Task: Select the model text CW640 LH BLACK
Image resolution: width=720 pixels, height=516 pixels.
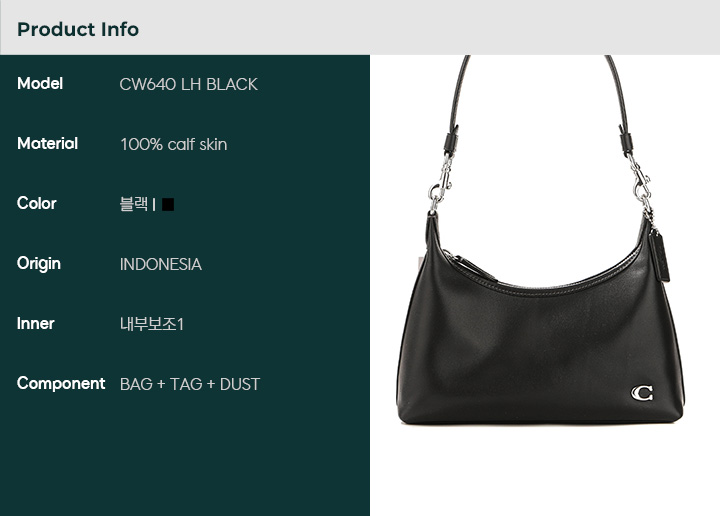Action: pyautogui.click(x=188, y=84)
